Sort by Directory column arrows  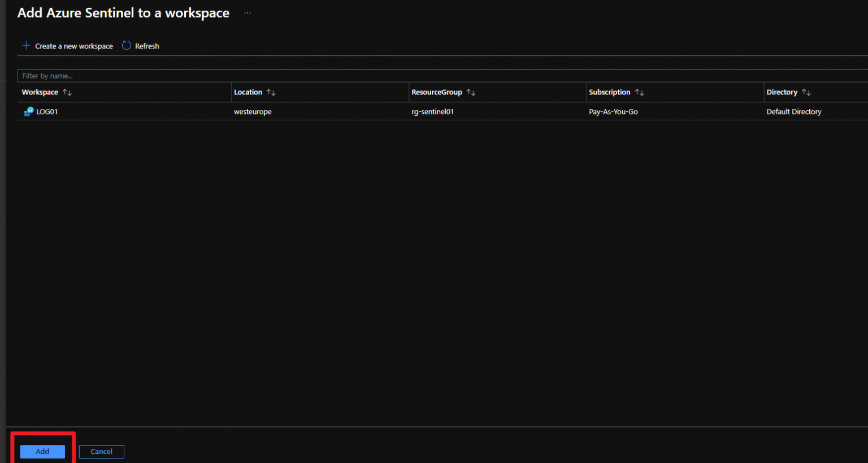(806, 92)
